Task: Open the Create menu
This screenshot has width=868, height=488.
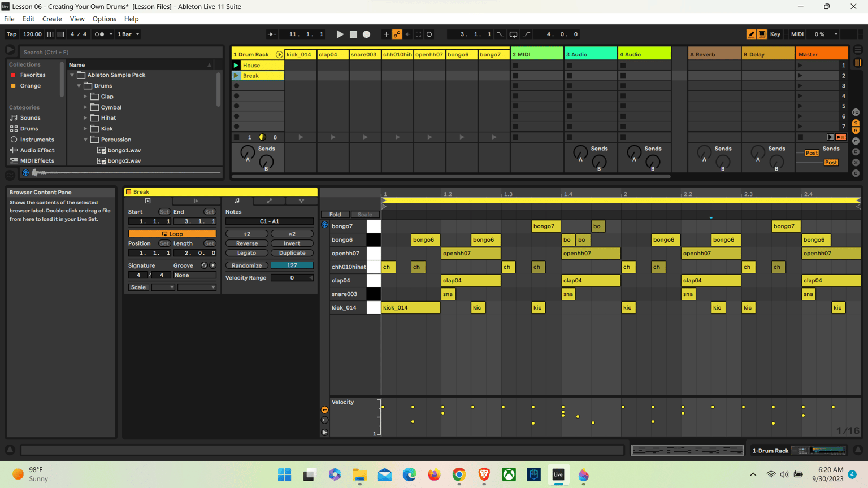Action: [52, 19]
